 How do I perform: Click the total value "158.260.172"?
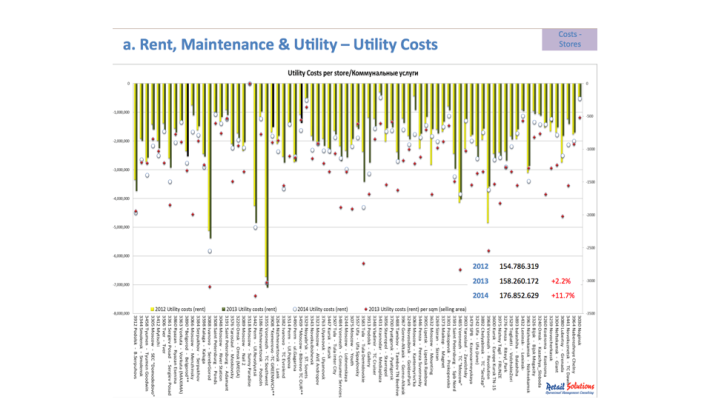point(519,281)
